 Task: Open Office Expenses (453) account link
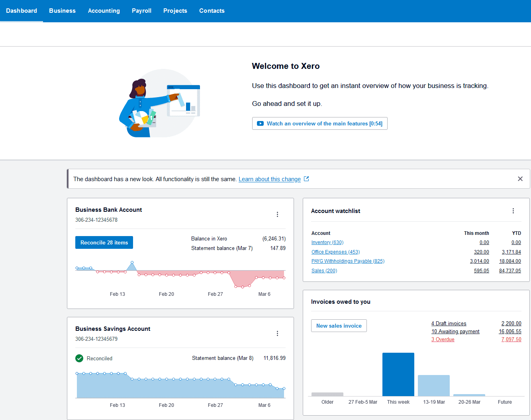click(335, 252)
